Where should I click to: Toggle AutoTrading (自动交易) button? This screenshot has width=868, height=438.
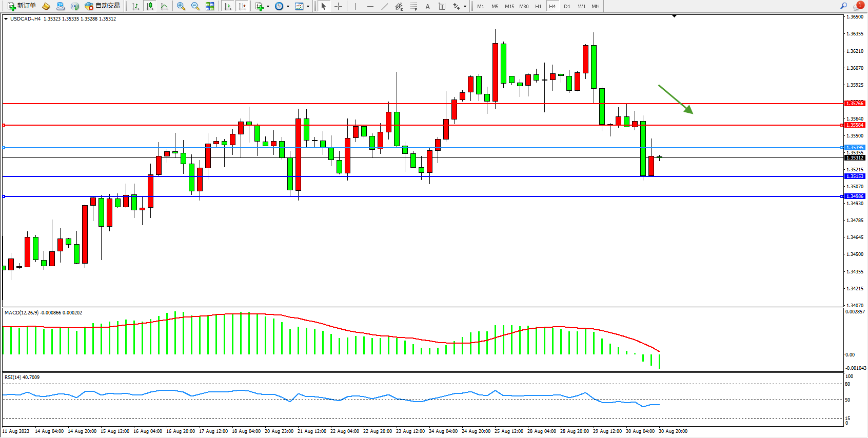102,6
